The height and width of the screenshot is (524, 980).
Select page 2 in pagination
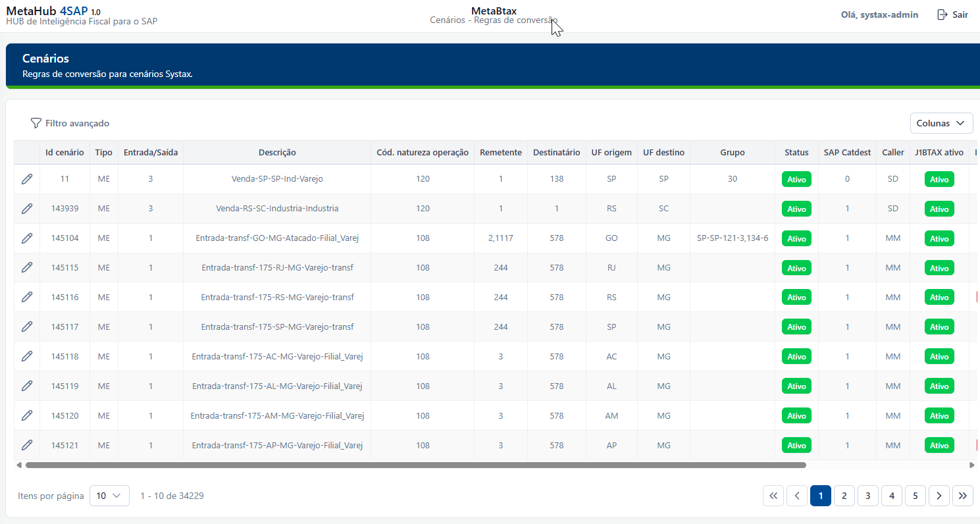point(844,496)
